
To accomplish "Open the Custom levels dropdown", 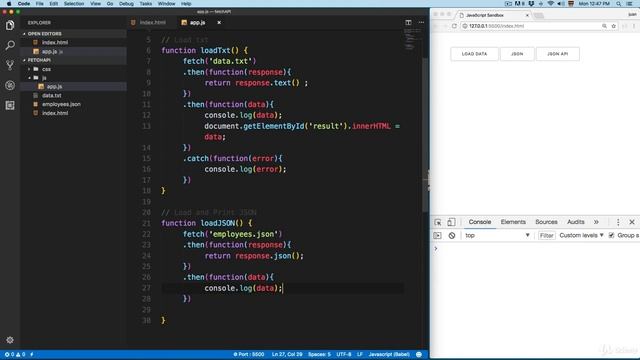I will point(581,236).
